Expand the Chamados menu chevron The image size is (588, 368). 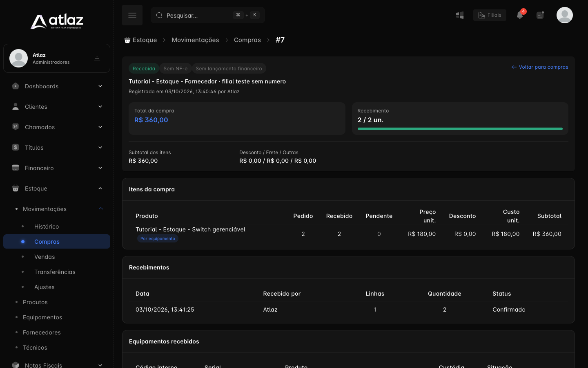[100, 127]
